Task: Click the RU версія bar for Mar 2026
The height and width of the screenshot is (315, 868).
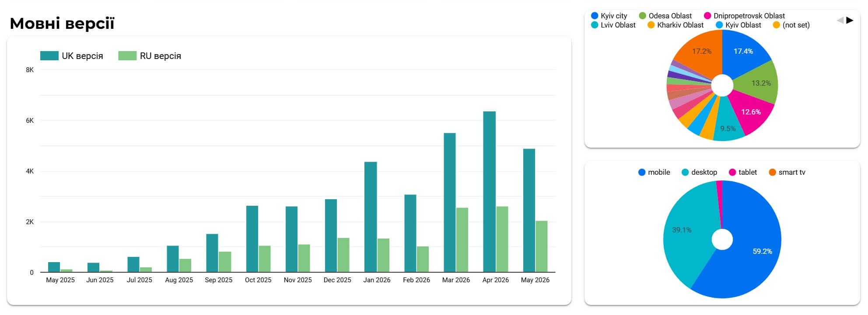Action: 462,240
